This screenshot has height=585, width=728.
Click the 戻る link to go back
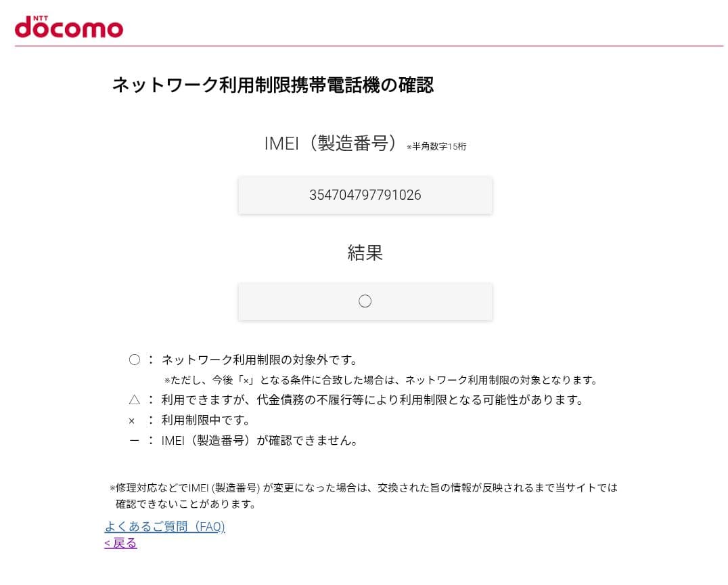[120, 542]
